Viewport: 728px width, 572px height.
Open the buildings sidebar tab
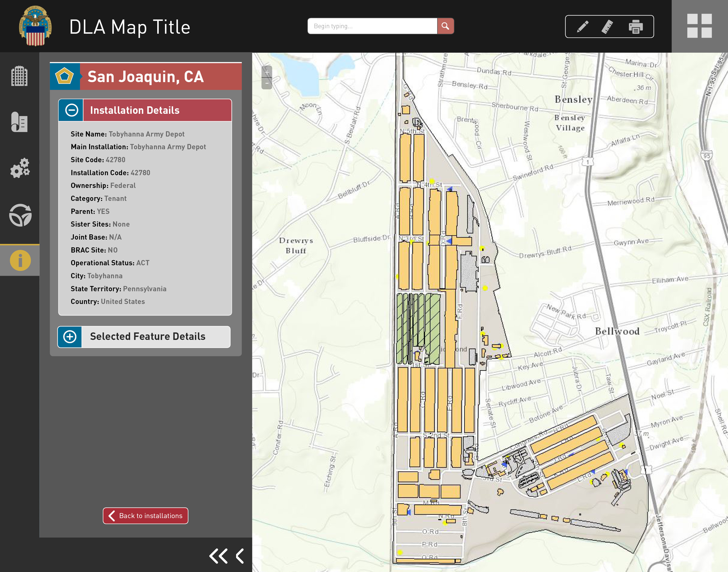click(x=19, y=76)
